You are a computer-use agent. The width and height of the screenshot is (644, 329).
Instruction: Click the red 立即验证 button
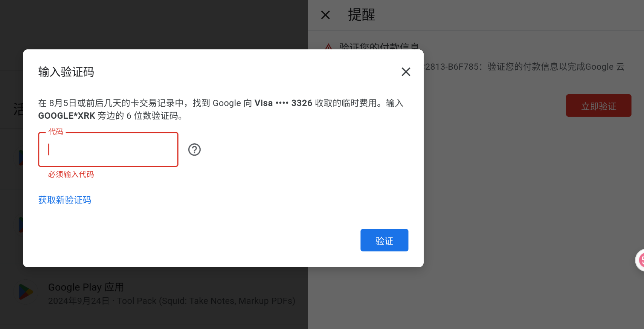[598, 106]
